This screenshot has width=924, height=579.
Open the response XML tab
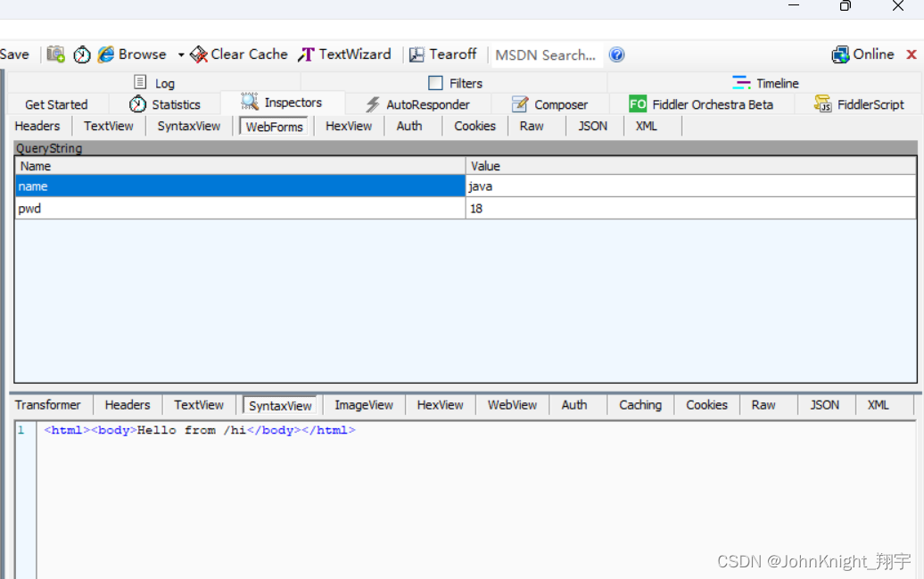click(x=878, y=405)
